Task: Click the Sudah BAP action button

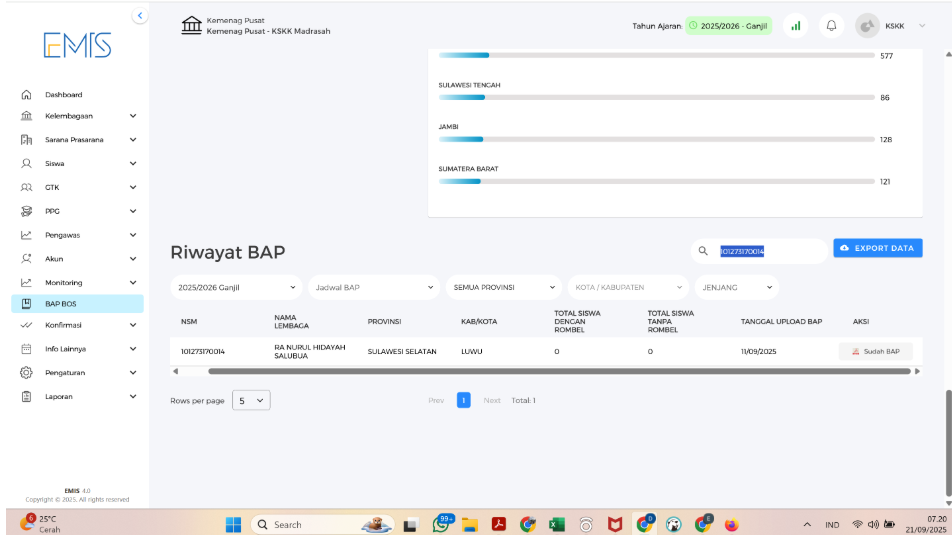Action: point(875,351)
